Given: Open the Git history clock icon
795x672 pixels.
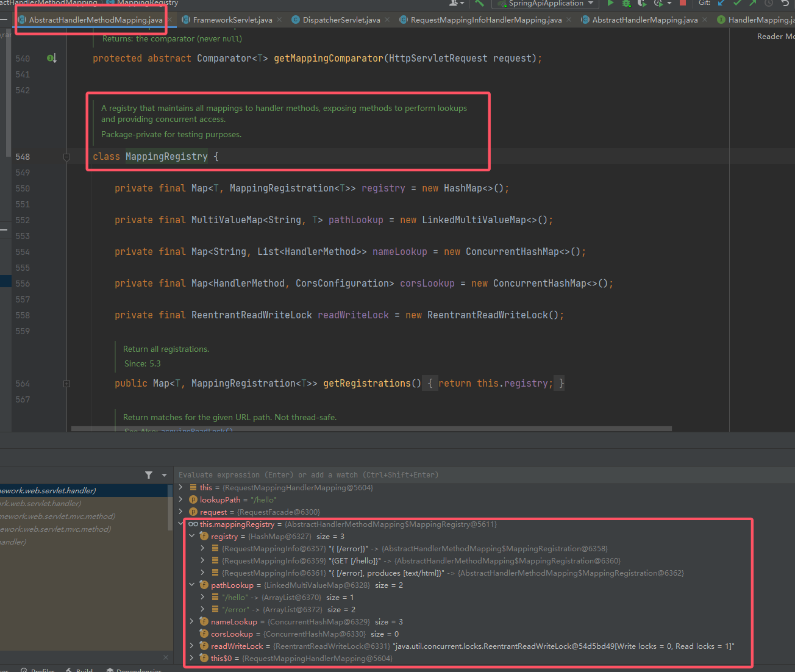Looking at the screenshot, I should point(769,3).
